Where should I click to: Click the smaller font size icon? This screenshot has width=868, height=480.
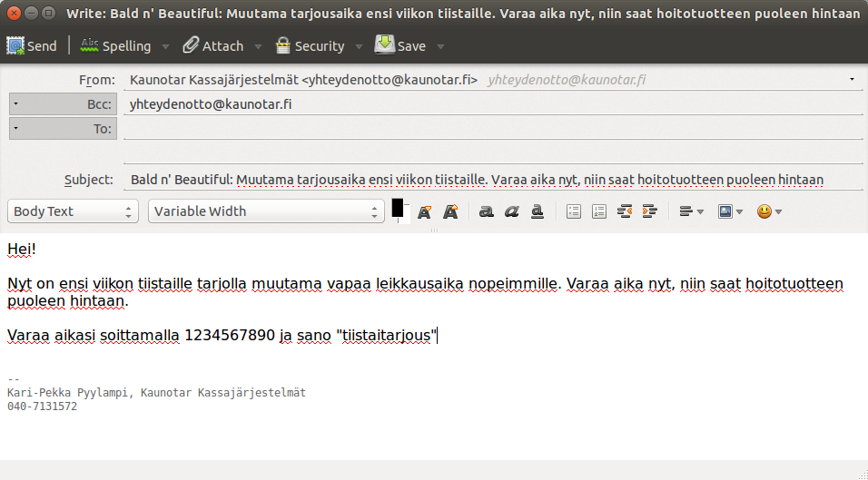(x=424, y=211)
